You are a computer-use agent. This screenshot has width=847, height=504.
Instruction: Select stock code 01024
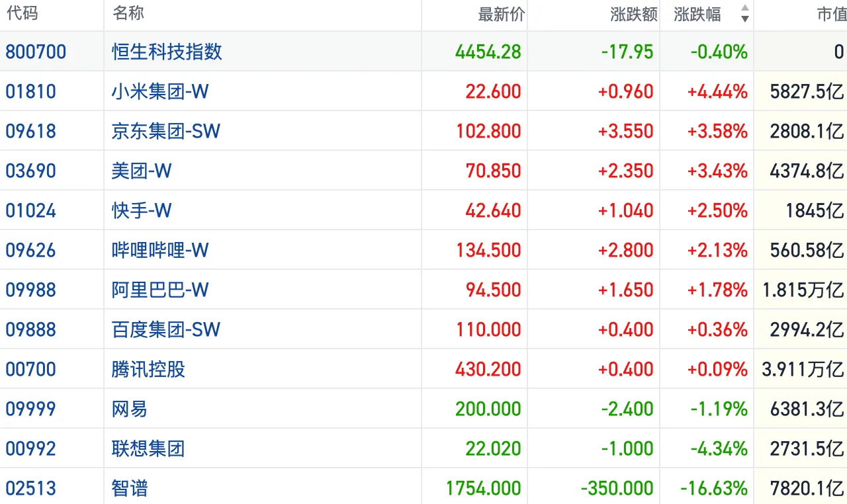point(31,210)
